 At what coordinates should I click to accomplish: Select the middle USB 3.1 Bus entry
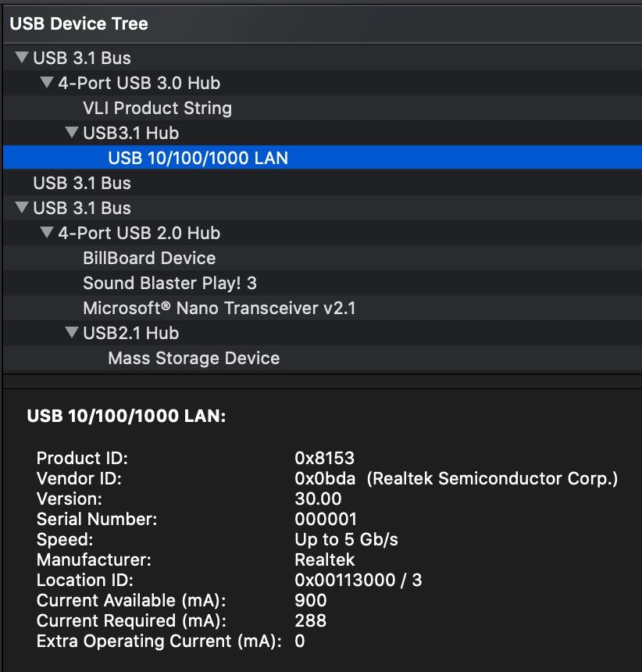coord(82,183)
